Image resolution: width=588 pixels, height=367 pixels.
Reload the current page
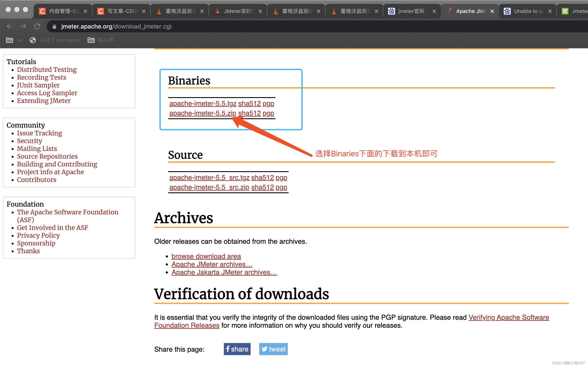click(37, 26)
